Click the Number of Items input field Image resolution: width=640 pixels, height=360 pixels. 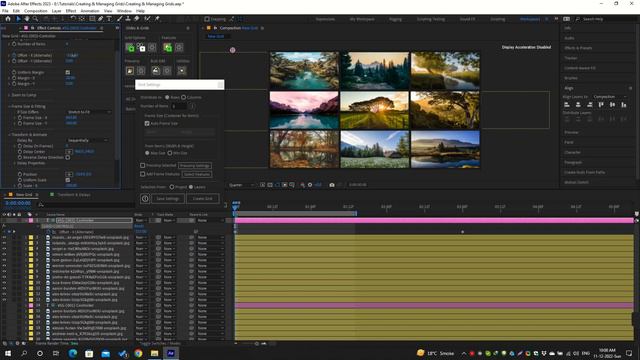[178, 106]
